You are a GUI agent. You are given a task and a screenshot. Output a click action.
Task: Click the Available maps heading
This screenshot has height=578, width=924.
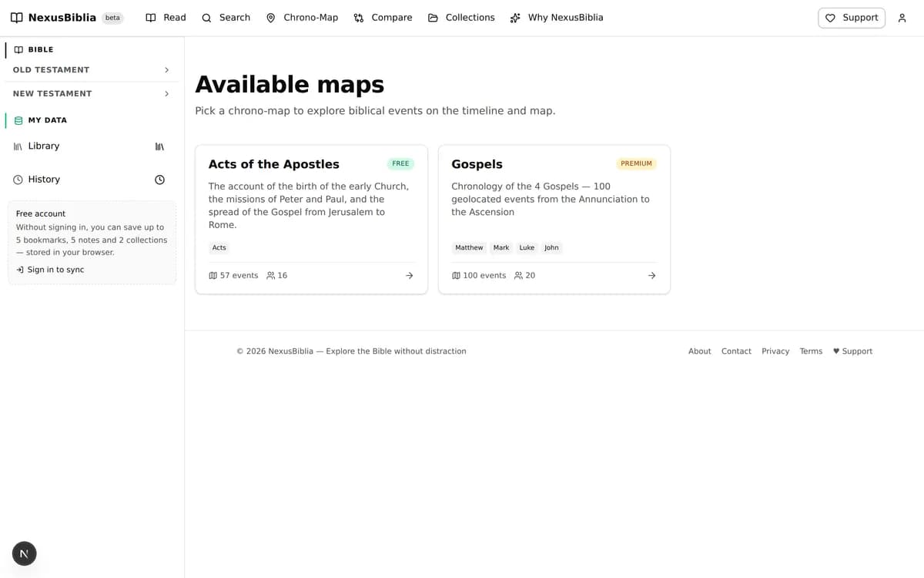290,85
